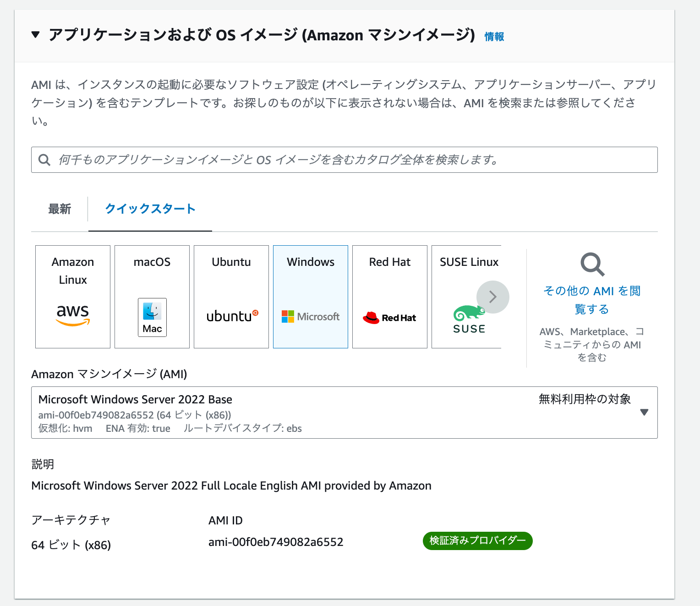Viewport: 700px width, 606px height.
Task: Open その他の AMI を閲覧する link
Action: [x=592, y=300]
